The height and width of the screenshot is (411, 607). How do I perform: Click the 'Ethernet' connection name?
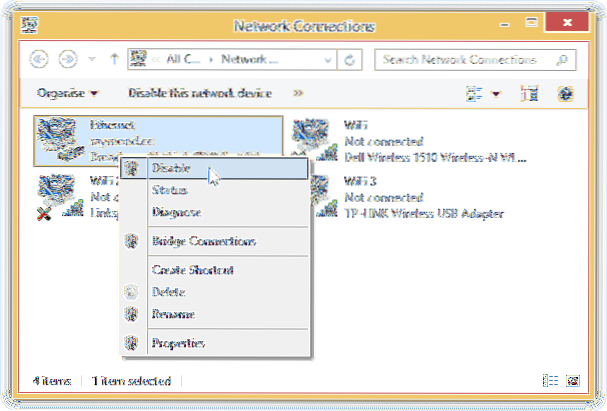pyautogui.click(x=112, y=125)
